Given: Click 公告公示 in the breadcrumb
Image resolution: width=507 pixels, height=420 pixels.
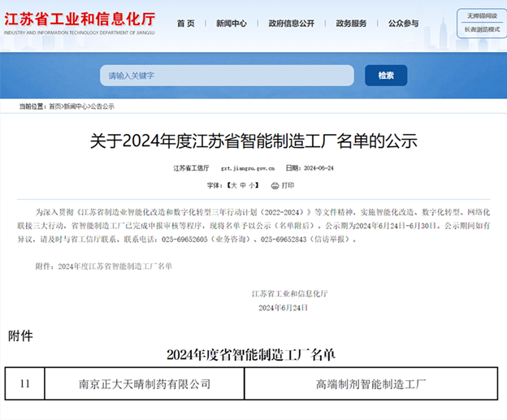Looking at the screenshot, I should pos(102,106).
